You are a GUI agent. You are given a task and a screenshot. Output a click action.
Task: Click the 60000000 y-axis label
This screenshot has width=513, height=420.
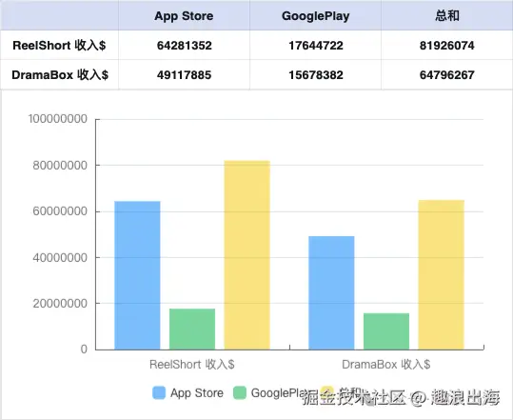[60, 211]
